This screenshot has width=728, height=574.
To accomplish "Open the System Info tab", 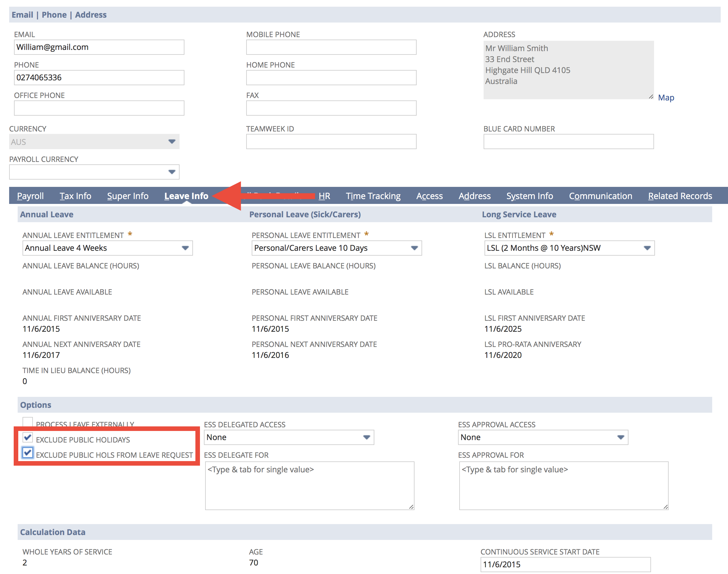I will [529, 196].
